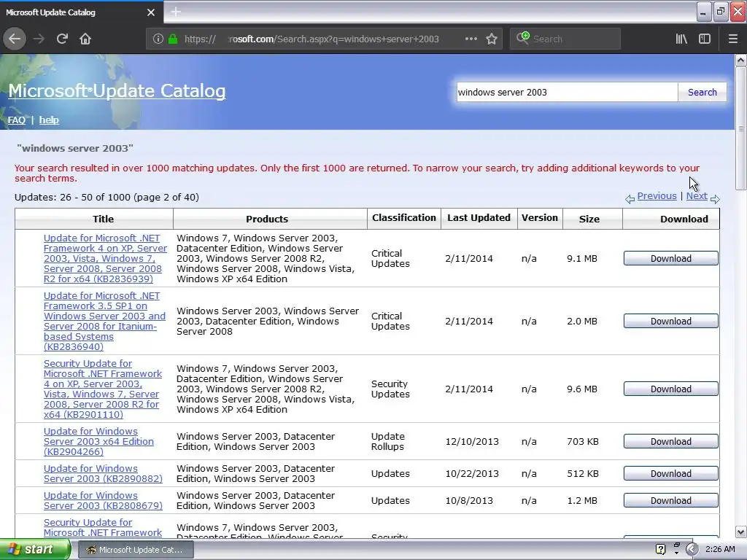Click the 12/10/2013 last updated date
Image resolution: width=747 pixels, height=560 pixels.
[x=472, y=441]
